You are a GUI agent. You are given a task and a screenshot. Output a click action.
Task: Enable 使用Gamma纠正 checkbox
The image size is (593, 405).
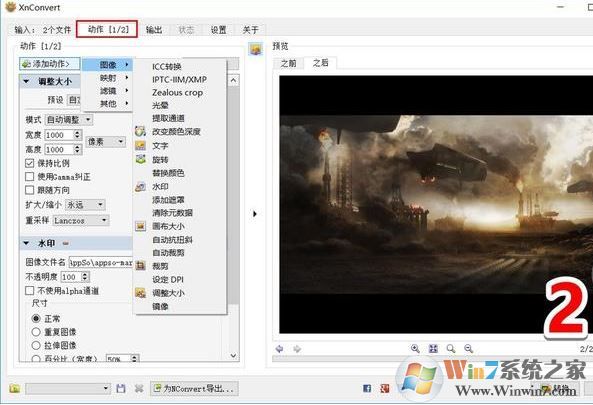29,177
